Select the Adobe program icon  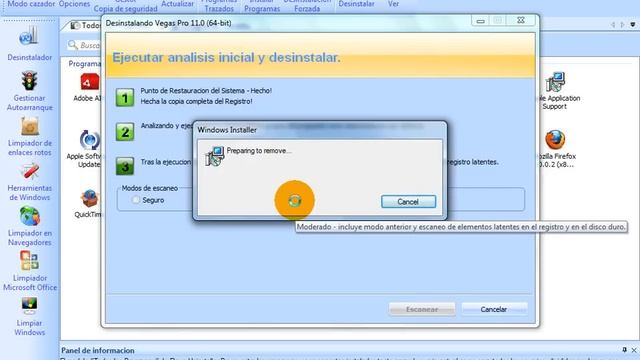point(89,82)
